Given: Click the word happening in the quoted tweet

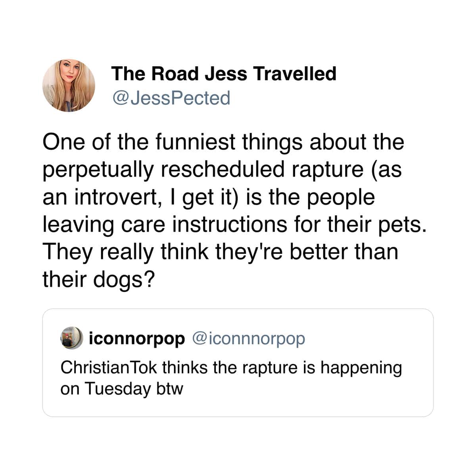Looking at the screenshot, I should coord(361,369).
